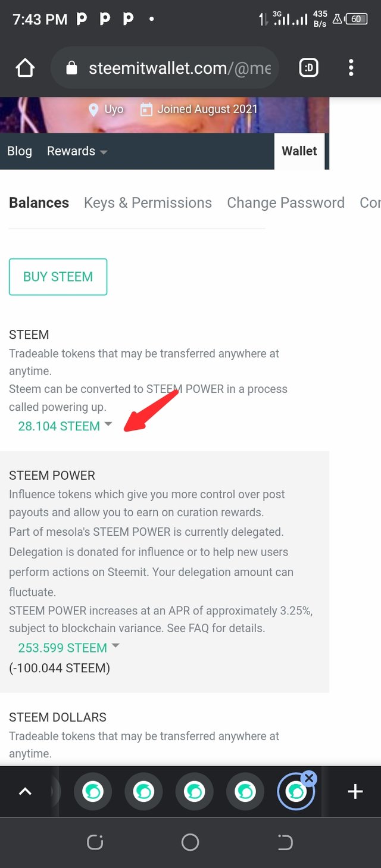Switch to the active Steemit tab thumbnail

point(295,792)
